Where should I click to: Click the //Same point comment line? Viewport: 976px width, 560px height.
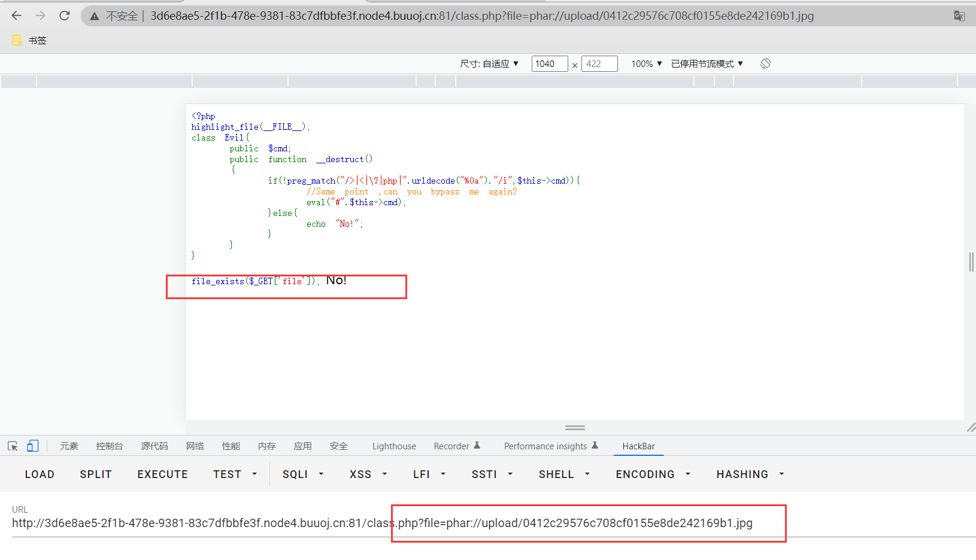click(411, 191)
